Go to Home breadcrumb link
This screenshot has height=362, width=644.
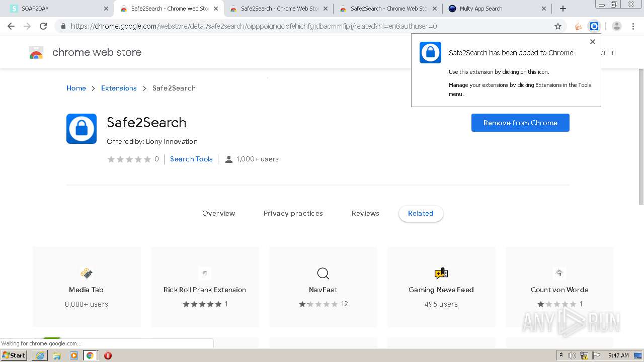(x=76, y=88)
